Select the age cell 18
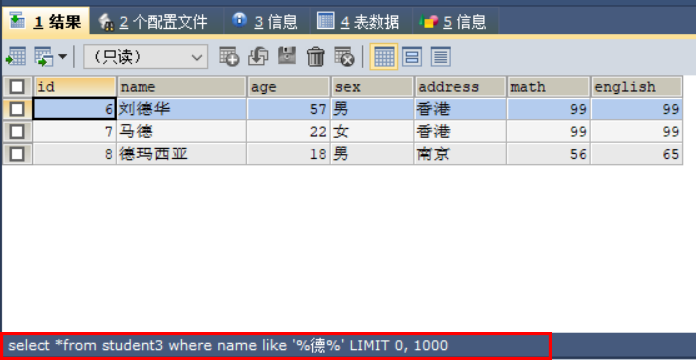This screenshot has width=696, height=360. coord(289,154)
